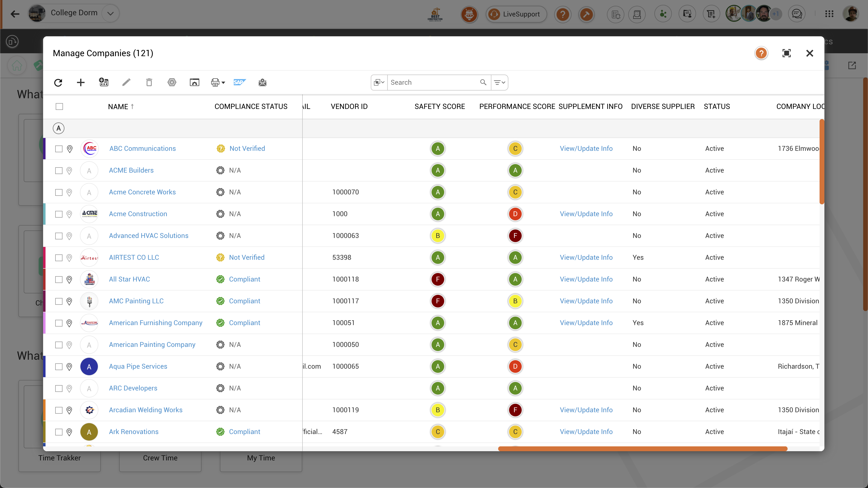Sort by the NAME column header
The width and height of the screenshot is (868, 488).
pyautogui.click(x=118, y=107)
